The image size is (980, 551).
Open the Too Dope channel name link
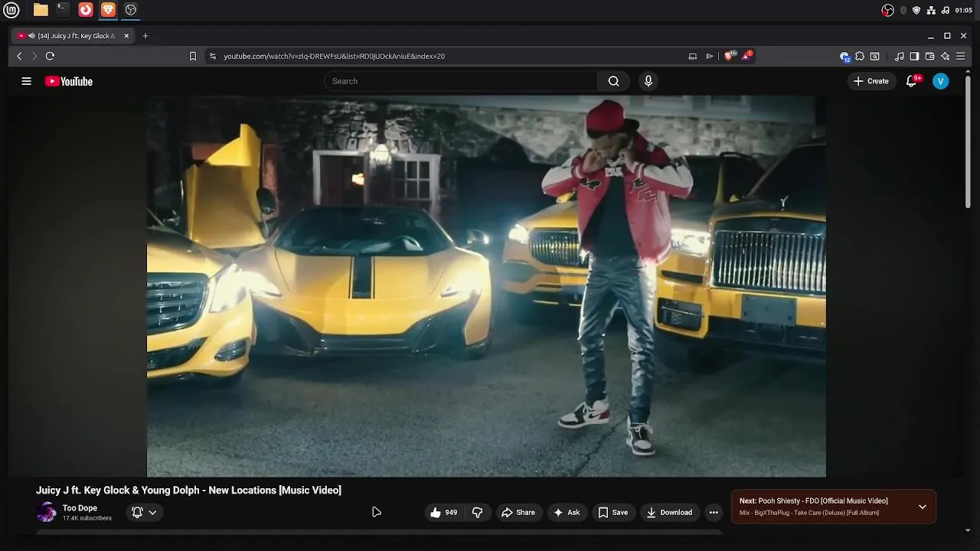click(x=80, y=508)
